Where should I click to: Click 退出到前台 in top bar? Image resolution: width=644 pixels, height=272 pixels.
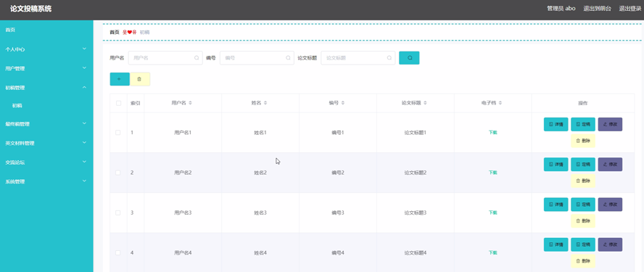(597, 8)
